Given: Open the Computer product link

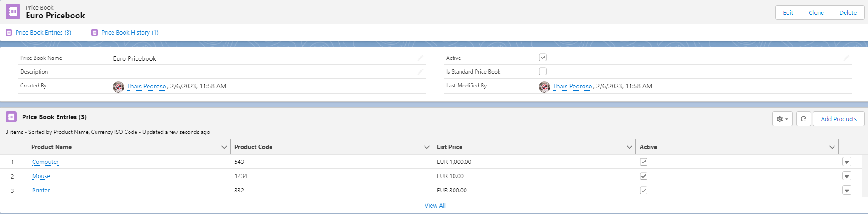Looking at the screenshot, I should pos(45,162).
